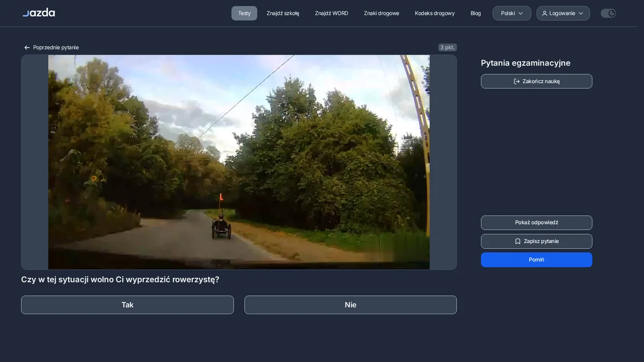The width and height of the screenshot is (644, 362).
Task: Open Kodeks drogowy in the navigation
Action: 435,13
